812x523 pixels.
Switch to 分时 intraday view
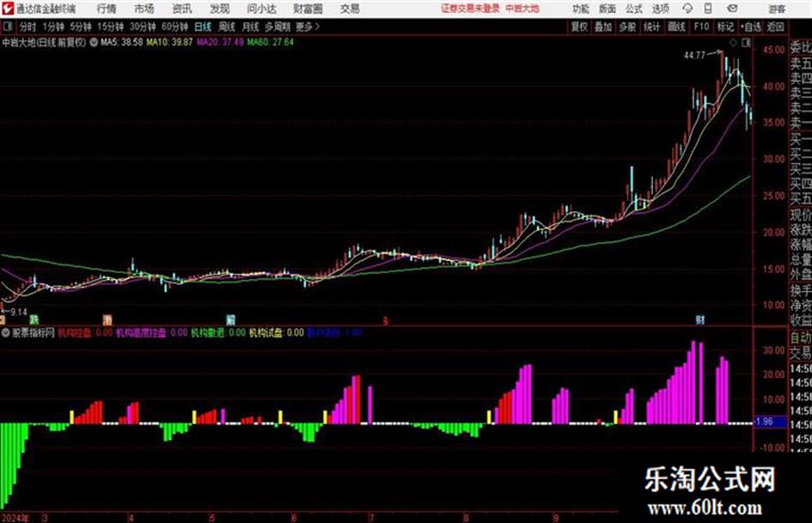27,27
